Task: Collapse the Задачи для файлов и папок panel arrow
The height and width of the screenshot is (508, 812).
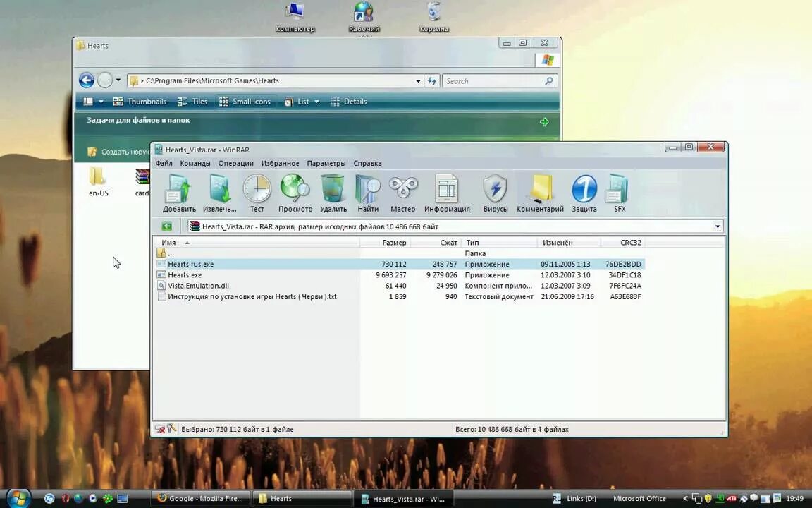Action: (x=544, y=122)
